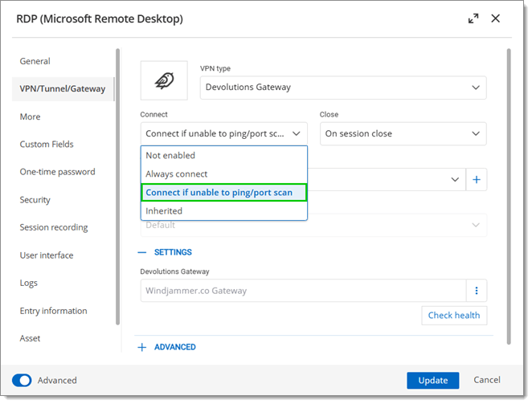Collapse the SETTINGS section
The image size is (532, 404).
(165, 252)
